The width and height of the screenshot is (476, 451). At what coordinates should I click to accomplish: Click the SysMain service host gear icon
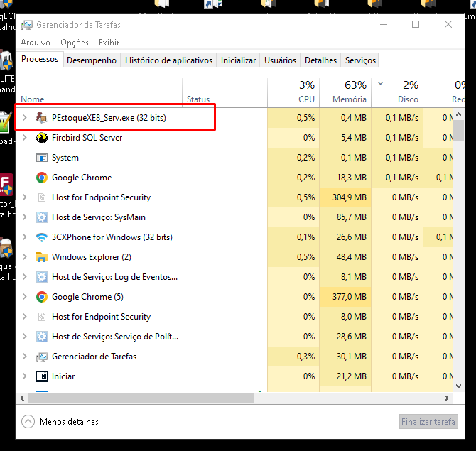pos(42,217)
